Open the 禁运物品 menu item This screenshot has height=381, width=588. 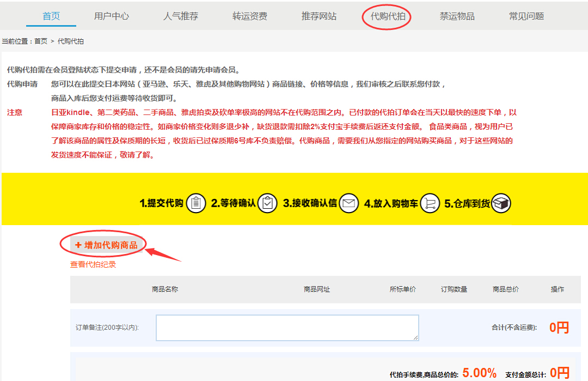tap(456, 16)
